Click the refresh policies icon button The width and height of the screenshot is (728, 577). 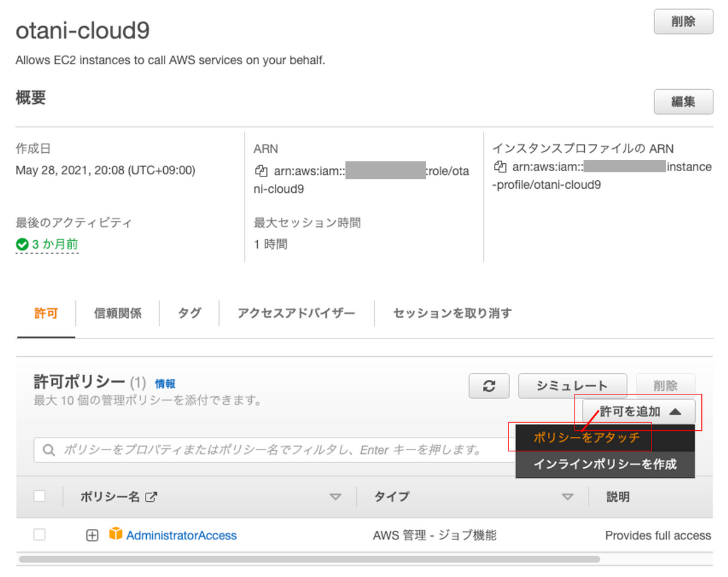pyautogui.click(x=490, y=386)
